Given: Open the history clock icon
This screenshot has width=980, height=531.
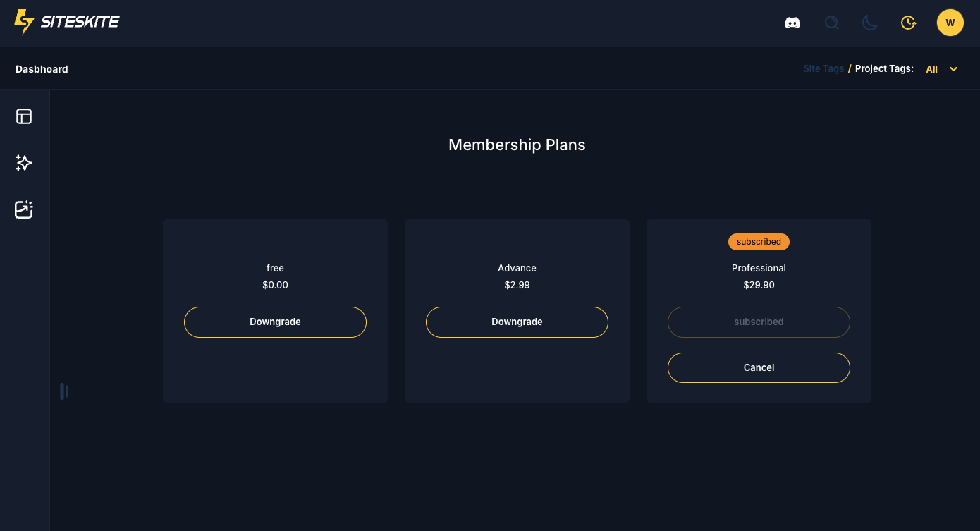Looking at the screenshot, I should click(909, 23).
